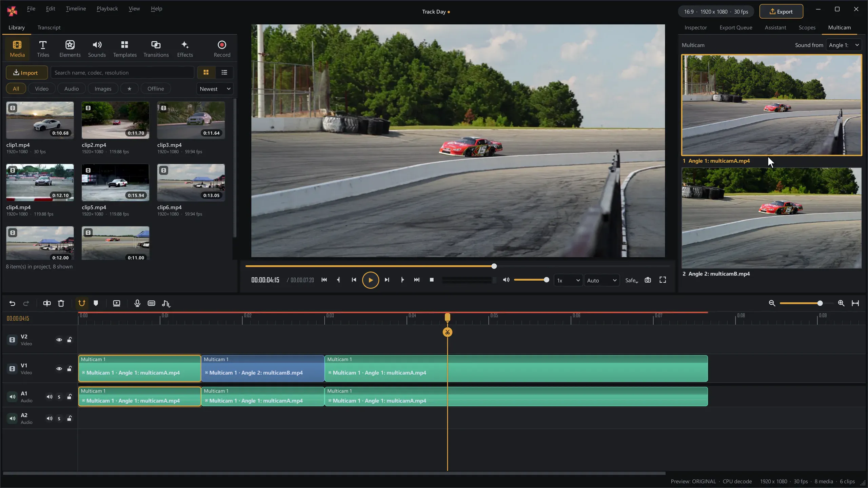The height and width of the screenshot is (488, 868).
Task: Switch to the Inspector tab
Action: click(695, 27)
